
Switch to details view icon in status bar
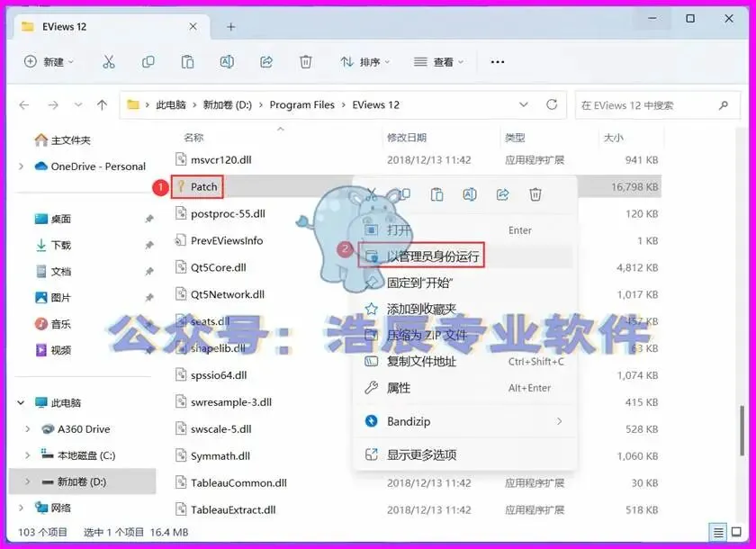click(x=718, y=532)
